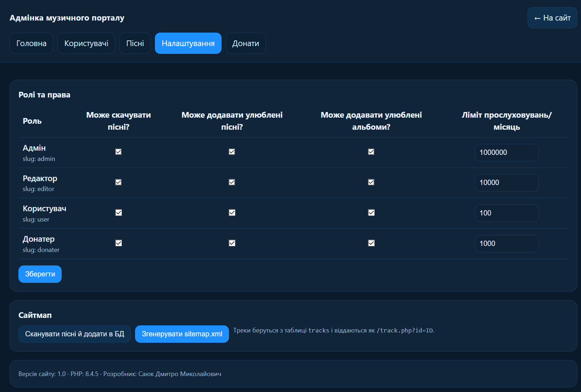The height and width of the screenshot is (392, 581).
Task: Open the Головна tab
Action: pos(31,43)
